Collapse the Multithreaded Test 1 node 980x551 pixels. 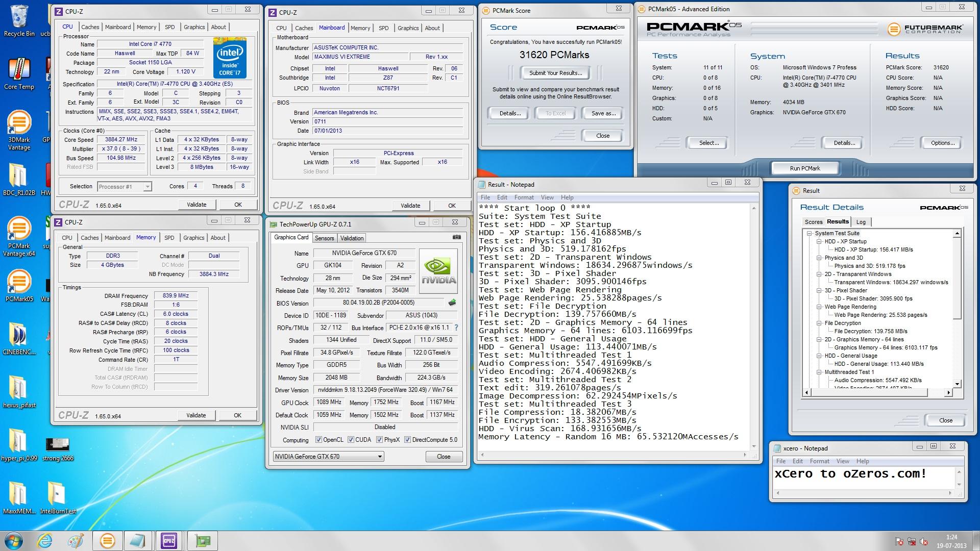click(819, 372)
